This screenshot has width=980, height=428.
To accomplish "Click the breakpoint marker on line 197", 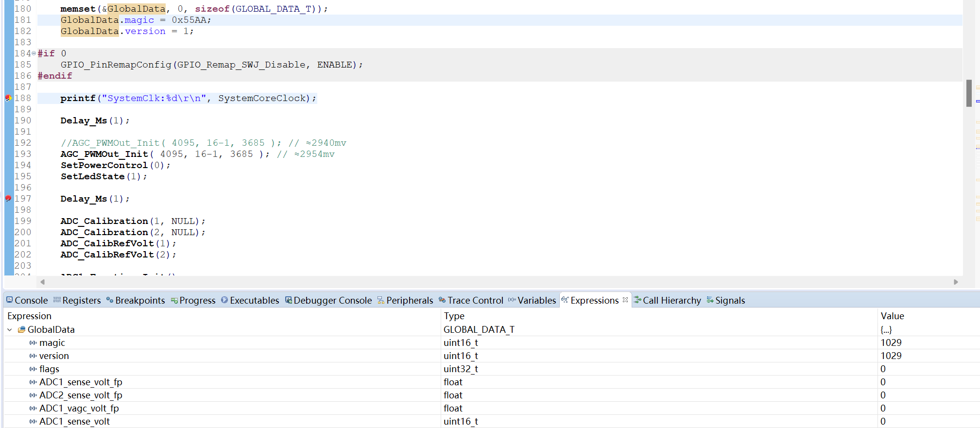I will pyautogui.click(x=8, y=198).
